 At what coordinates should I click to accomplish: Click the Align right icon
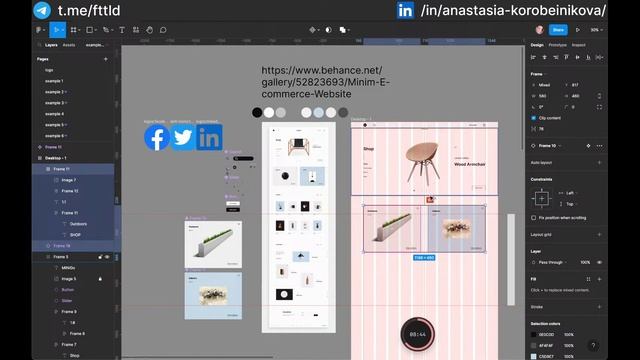point(555,58)
